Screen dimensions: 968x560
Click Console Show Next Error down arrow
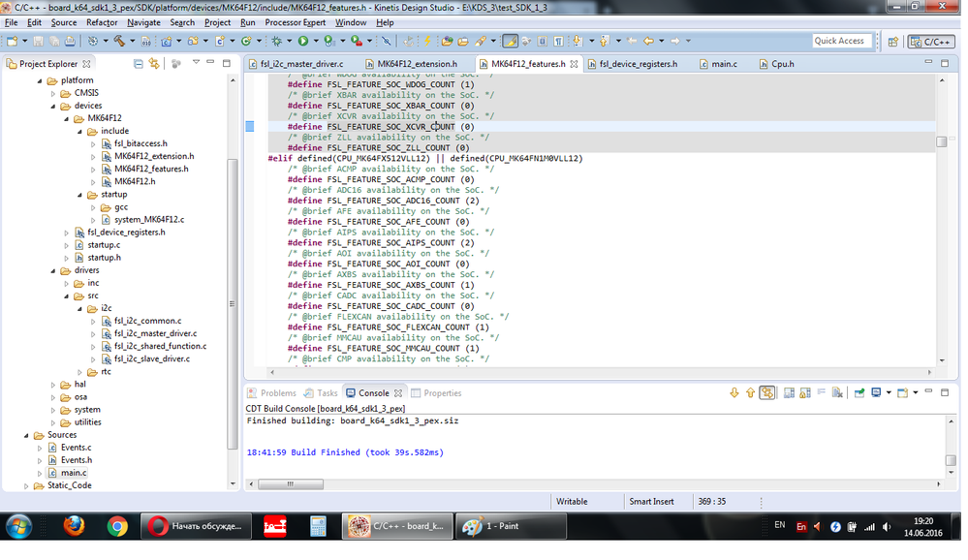(734, 392)
